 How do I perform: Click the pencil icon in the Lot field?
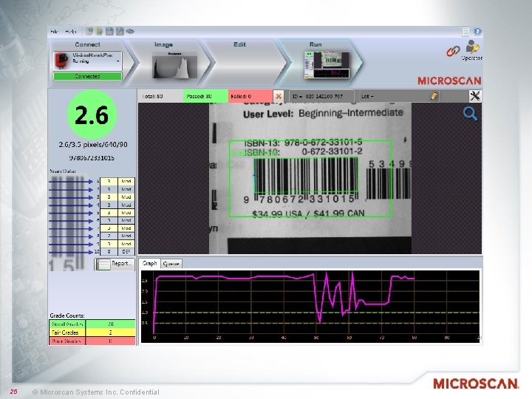click(434, 96)
